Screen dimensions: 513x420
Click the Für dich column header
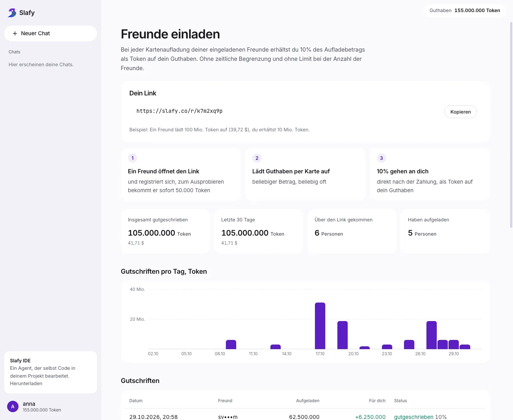tap(377, 401)
